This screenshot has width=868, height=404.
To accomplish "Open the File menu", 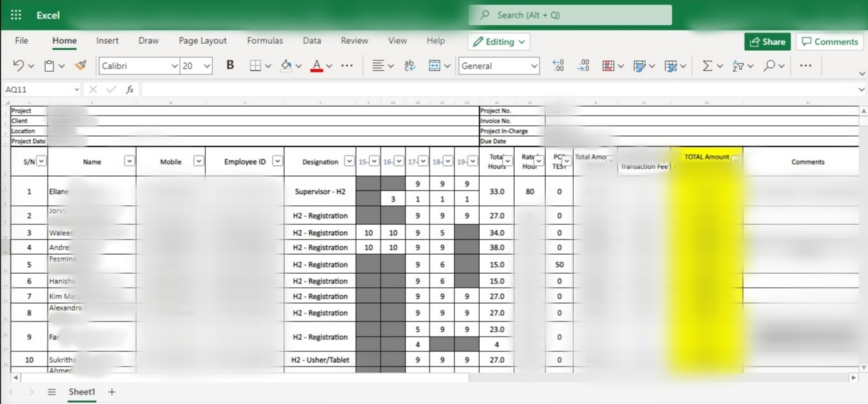I will point(22,41).
